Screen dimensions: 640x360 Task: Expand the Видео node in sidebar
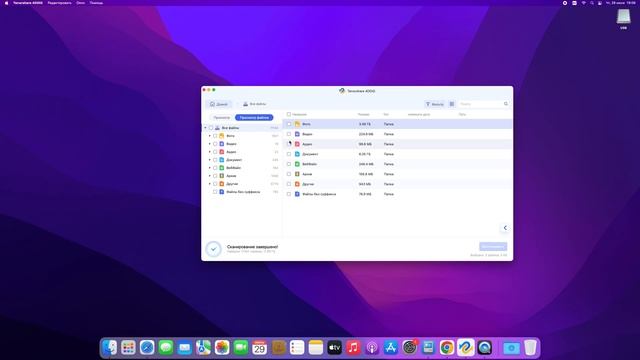210,144
